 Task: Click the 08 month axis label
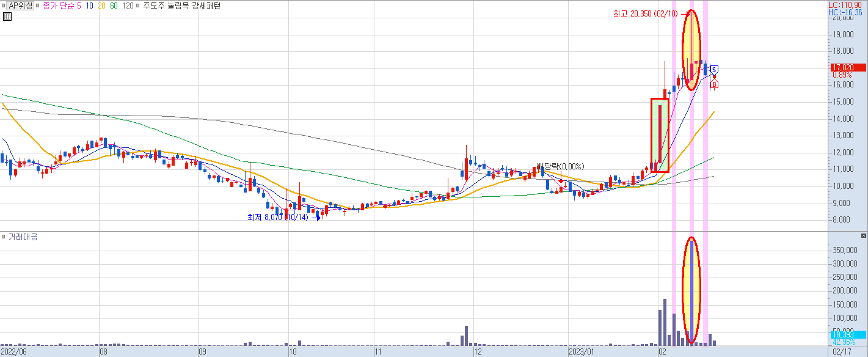[x=103, y=352]
